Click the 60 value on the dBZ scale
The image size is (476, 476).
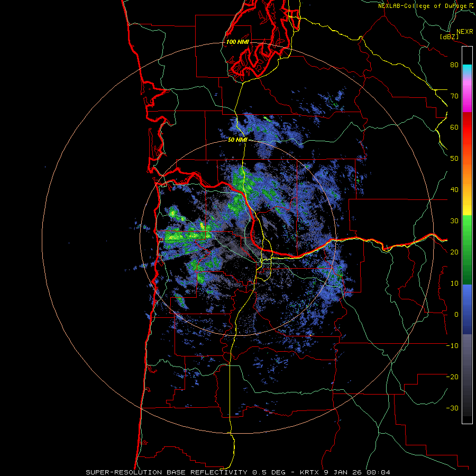coord(454,127)
